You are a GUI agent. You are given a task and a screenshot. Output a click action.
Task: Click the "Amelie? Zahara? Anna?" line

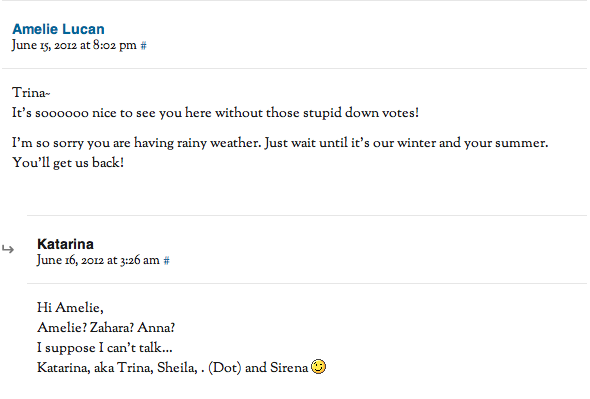[x=106, y=327]
